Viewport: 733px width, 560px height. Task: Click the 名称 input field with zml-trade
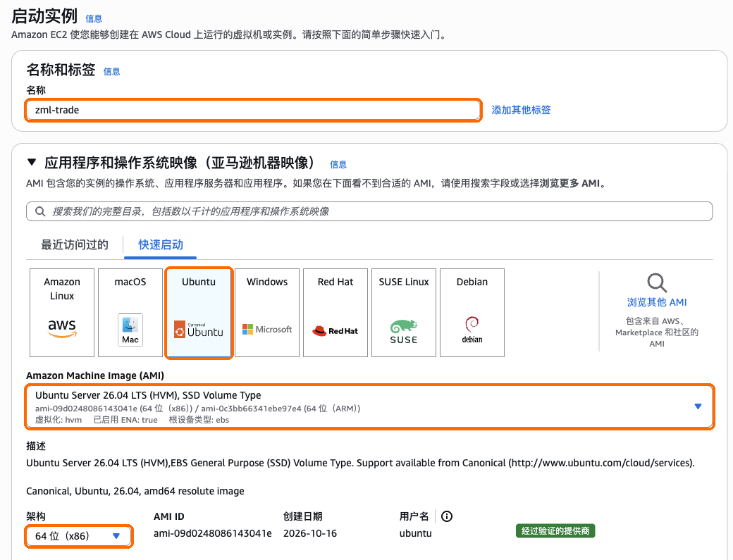252,110
